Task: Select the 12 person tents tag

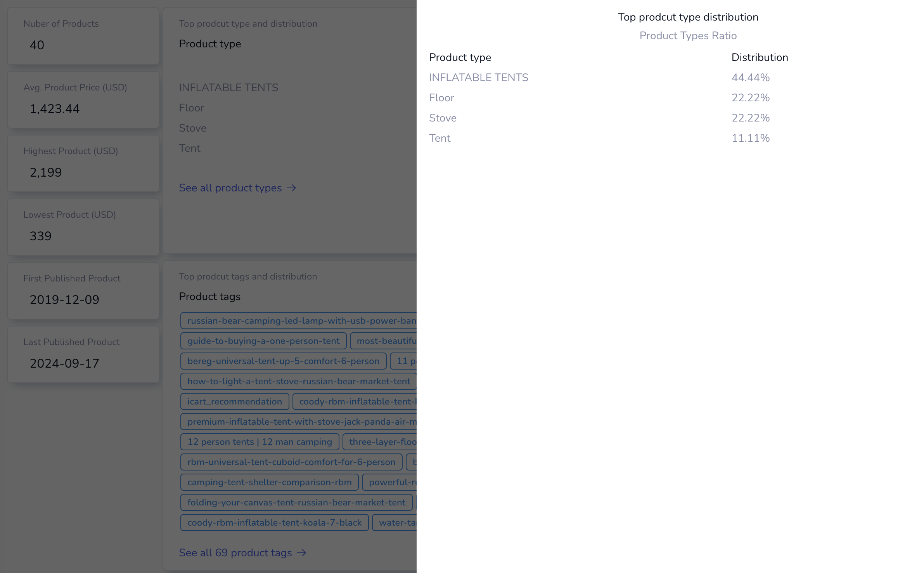Action: 260,442
